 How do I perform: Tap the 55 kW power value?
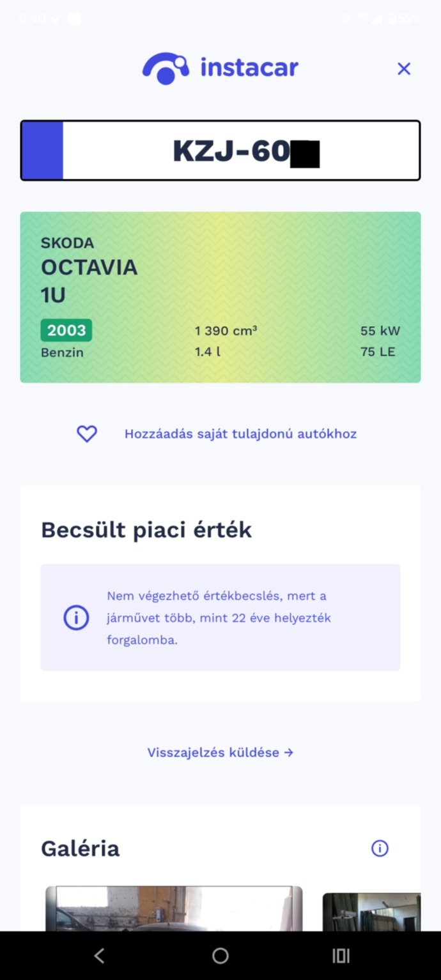[380, 331]
